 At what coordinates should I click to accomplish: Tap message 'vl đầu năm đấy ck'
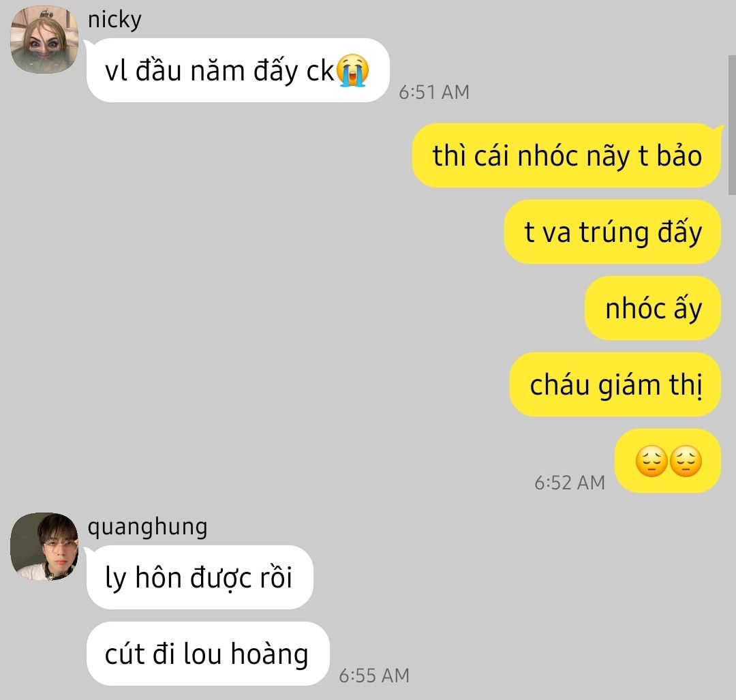(238, 70)
